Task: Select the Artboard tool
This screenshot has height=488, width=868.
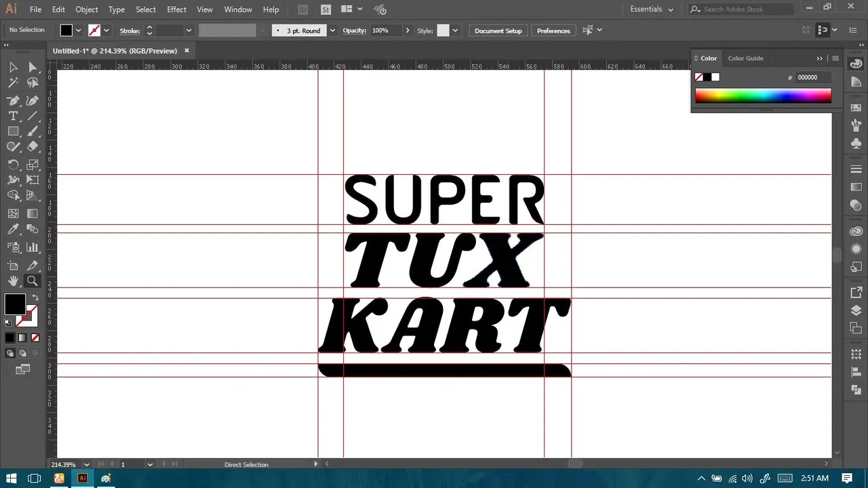Action: pos(13,266)
